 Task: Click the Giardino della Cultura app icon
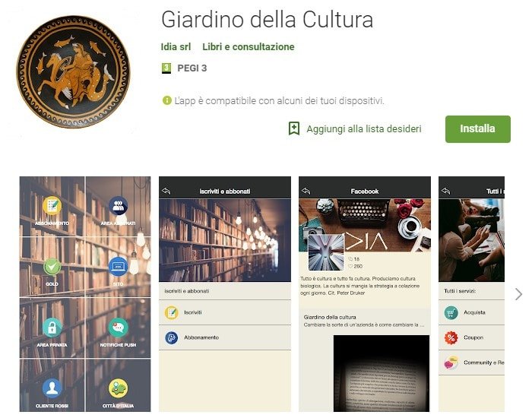[x=73, y=71]
